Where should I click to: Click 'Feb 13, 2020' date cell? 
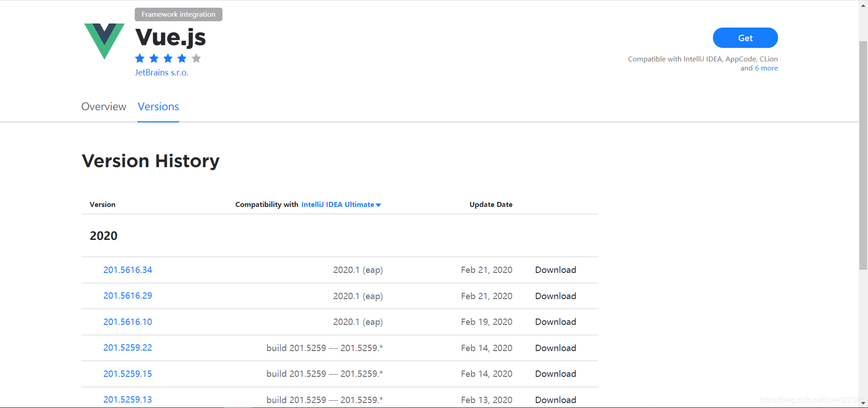coord(486,400)
